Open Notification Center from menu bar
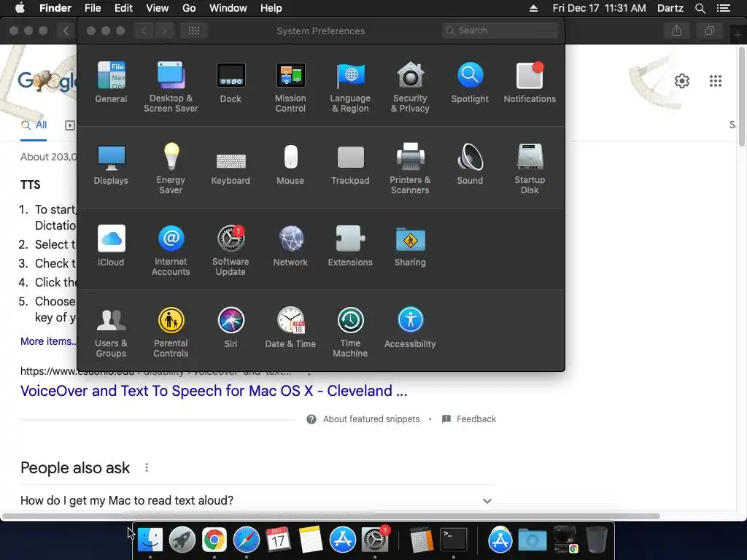The image size is (747, 560). [x=724, y=8]
